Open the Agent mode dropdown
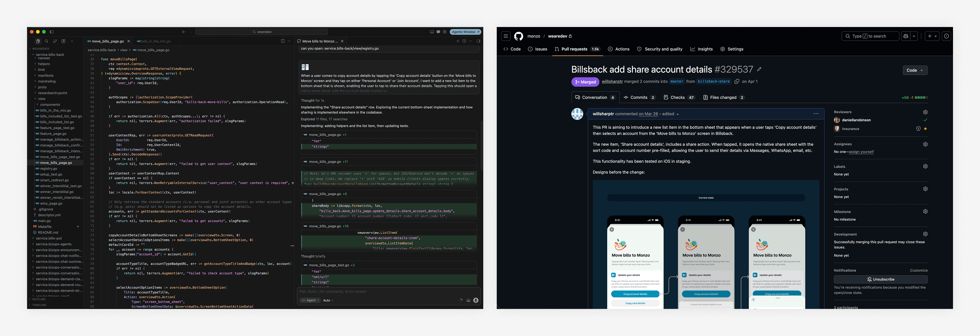 [310, 300]
